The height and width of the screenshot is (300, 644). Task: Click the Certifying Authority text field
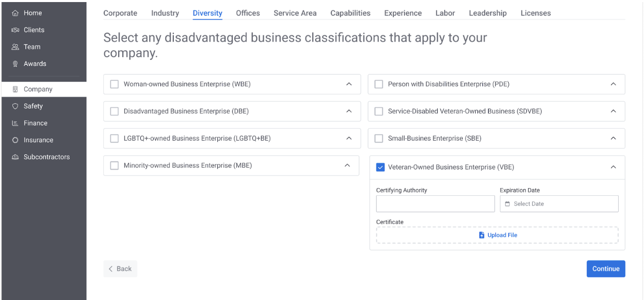coord(435,204)
